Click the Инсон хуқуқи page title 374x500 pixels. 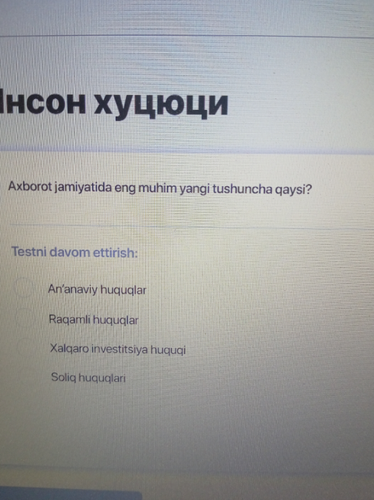pos(114,104)
